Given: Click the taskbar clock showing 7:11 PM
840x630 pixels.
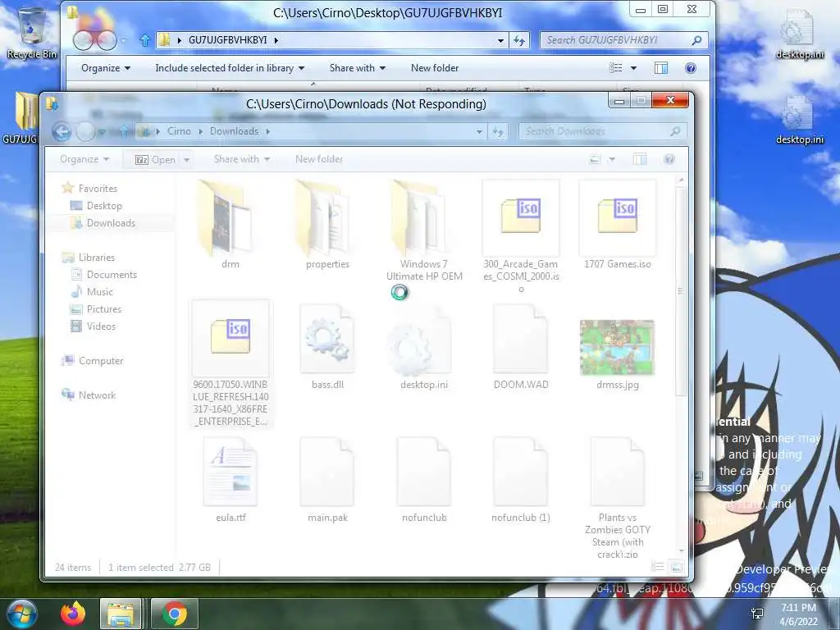Looking at the screenshot, I should [798, 614].
